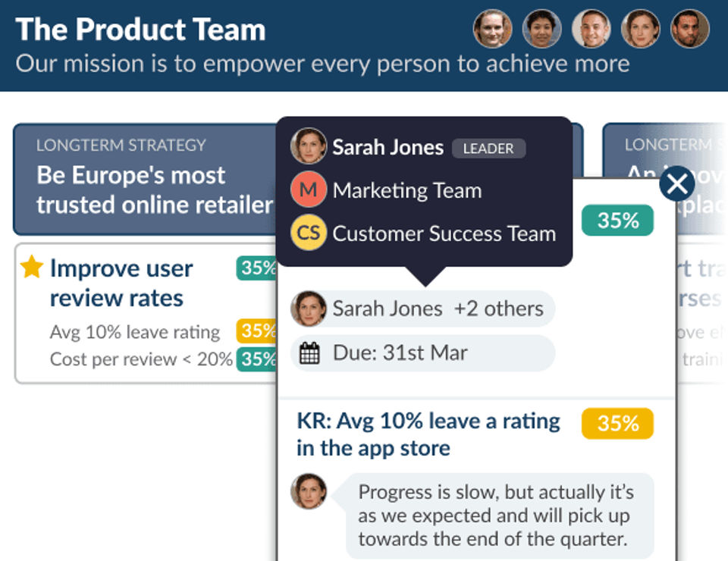Image resolution: width=728 pixels, height=561 pixels.
Task: Select Customer Success Team in the tooltip
Action: (444, 233)
